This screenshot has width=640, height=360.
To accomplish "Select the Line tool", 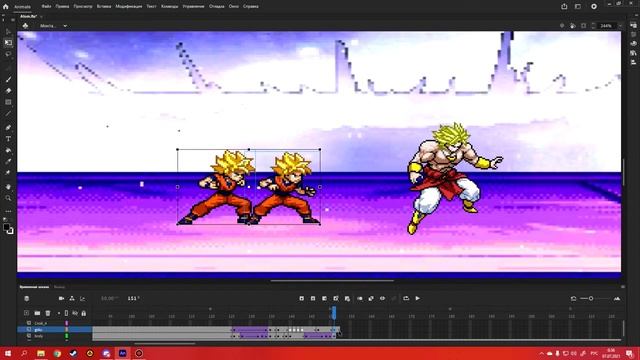I will click(x=8, y=114).
